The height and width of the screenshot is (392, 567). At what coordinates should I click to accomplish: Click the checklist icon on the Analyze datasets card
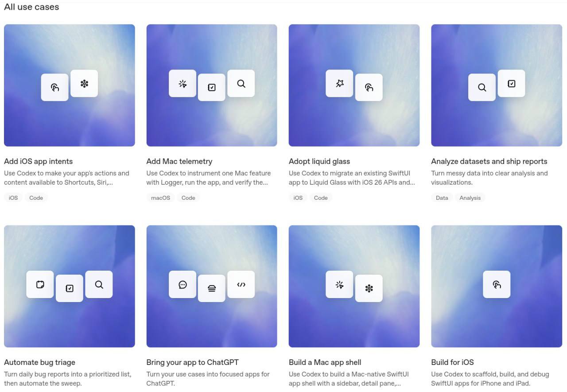[511, 83]
